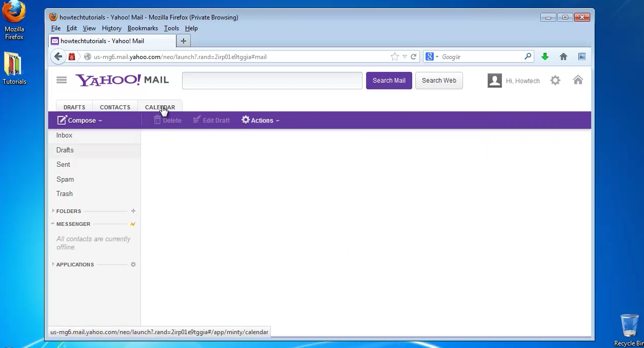Click Firefox toolbar home icon

pyautogui.click(x=563, y=57)
